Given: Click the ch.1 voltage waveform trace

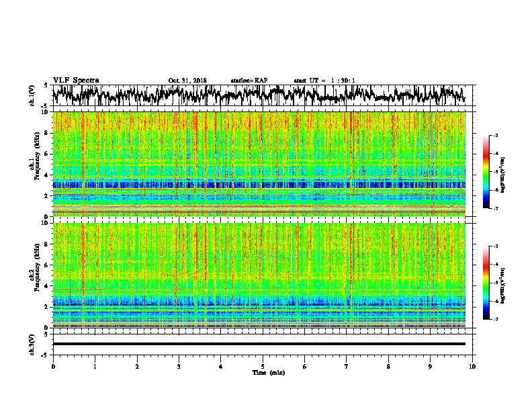Looking at the screenshot, I should point(259,95).
